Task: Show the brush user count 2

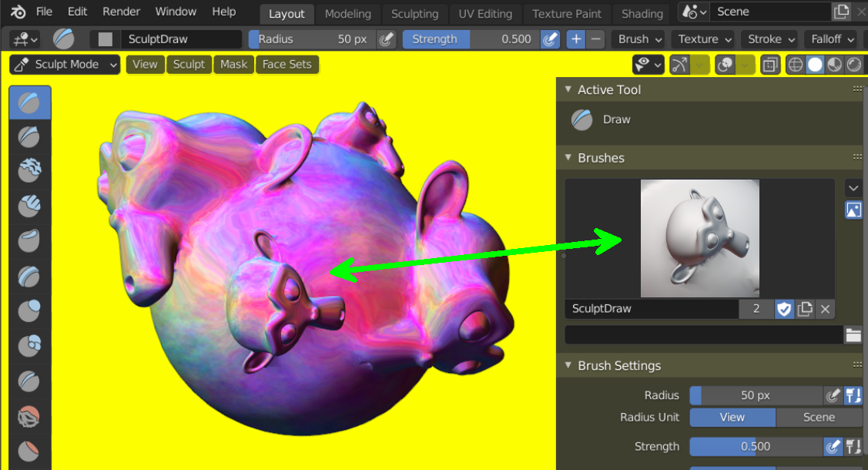Action: pos(756,309)
